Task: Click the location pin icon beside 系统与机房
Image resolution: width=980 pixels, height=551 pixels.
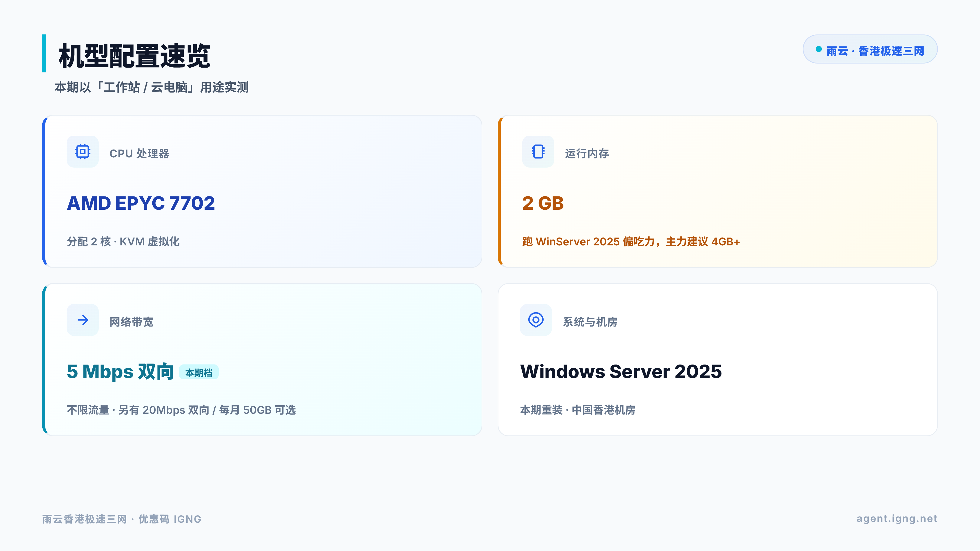Action: point(536,320)
